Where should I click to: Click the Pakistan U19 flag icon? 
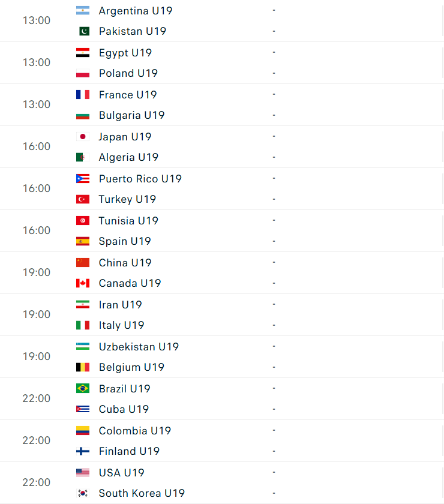(84, 31)
